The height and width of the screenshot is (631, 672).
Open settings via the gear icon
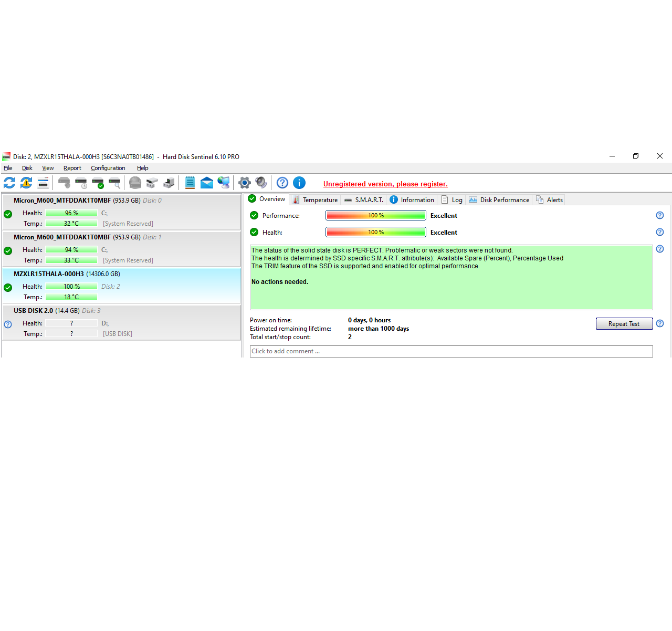coord(245,183)
